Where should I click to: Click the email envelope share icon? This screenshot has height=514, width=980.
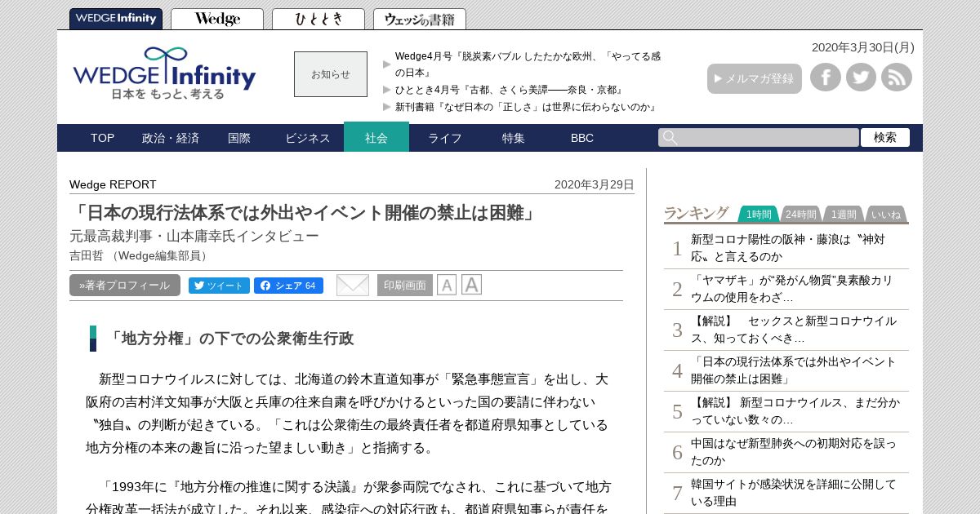(353, 285)
